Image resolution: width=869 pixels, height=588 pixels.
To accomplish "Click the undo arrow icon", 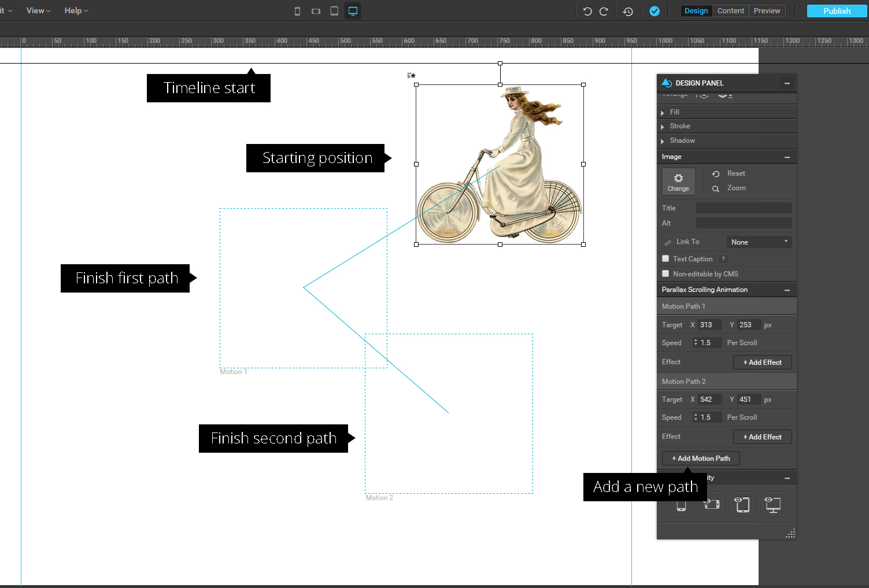I will pyautogui.click(x=587, y=11).
